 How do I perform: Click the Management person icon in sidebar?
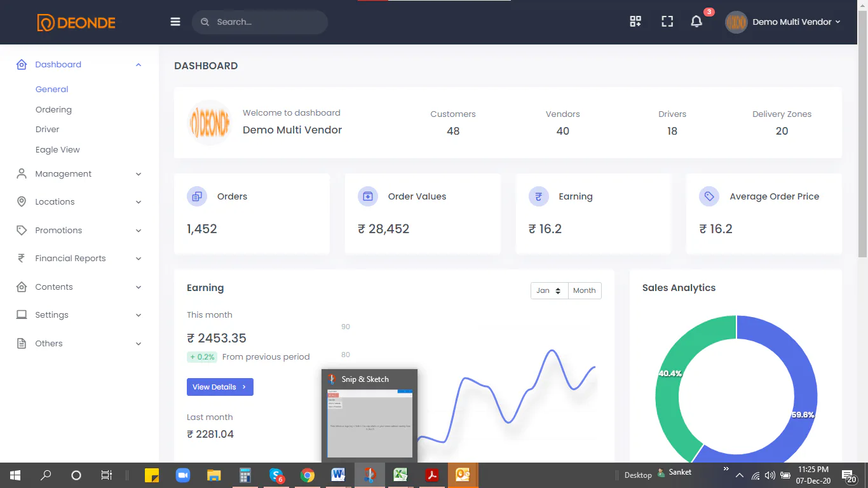[x=22, y=173]
